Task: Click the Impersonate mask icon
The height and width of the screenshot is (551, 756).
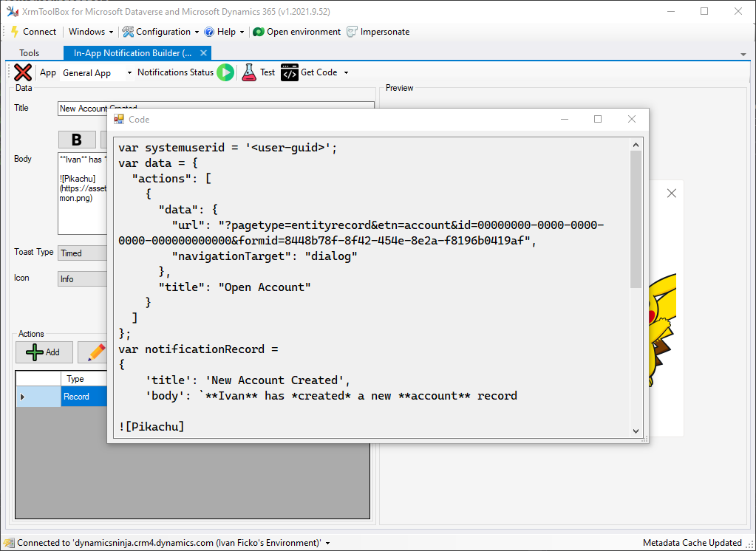Action: pyautogui.click(x=352, y=32)
